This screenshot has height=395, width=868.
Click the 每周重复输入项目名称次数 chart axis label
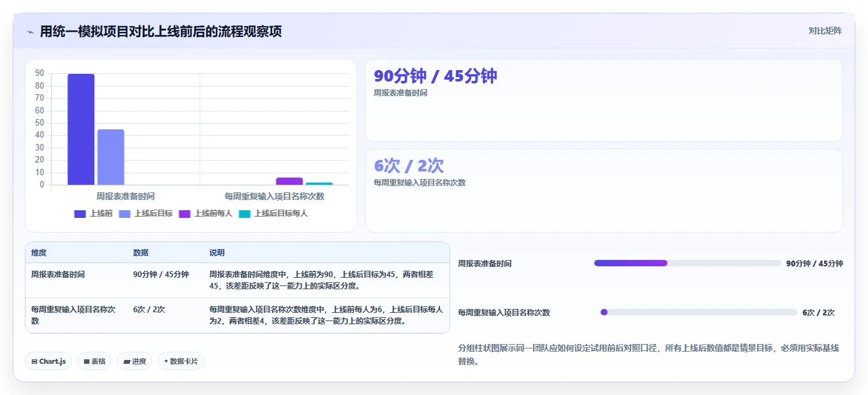274,196
